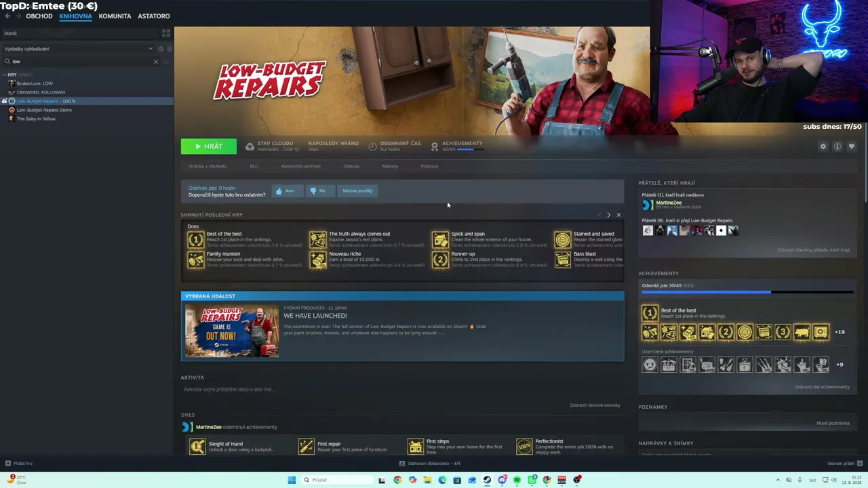Open the Stav cloudu status icon

250,146
